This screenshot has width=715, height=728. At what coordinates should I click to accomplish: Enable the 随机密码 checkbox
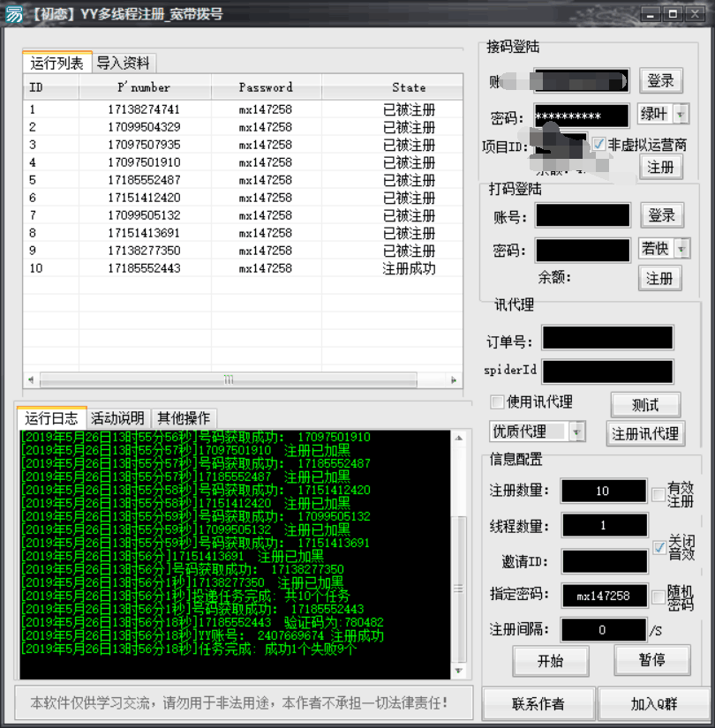pyautogui.click(x=659, y=597)
